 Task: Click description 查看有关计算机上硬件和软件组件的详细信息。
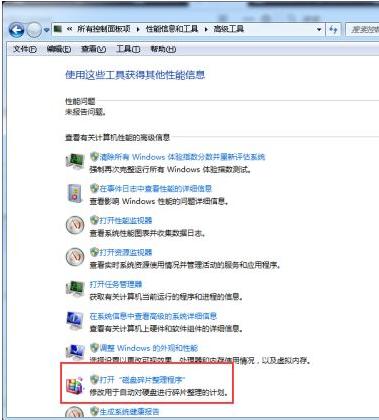point(166,329)
